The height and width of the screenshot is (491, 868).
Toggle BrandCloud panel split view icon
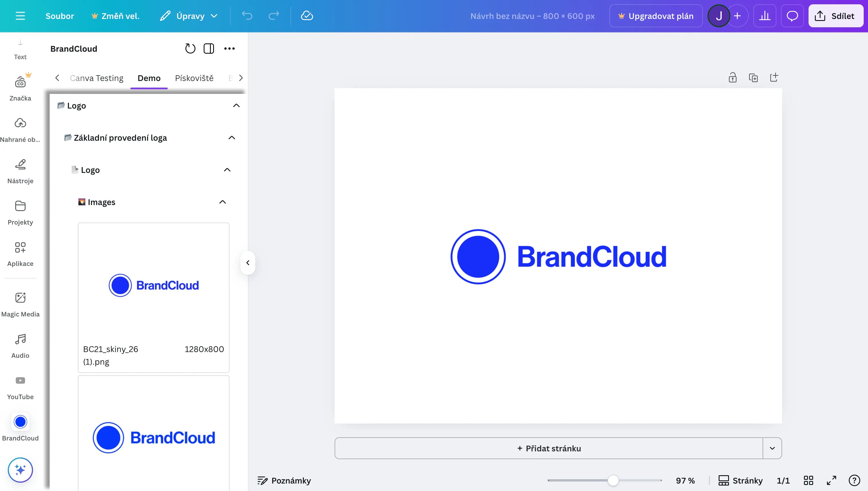[209, 49]
